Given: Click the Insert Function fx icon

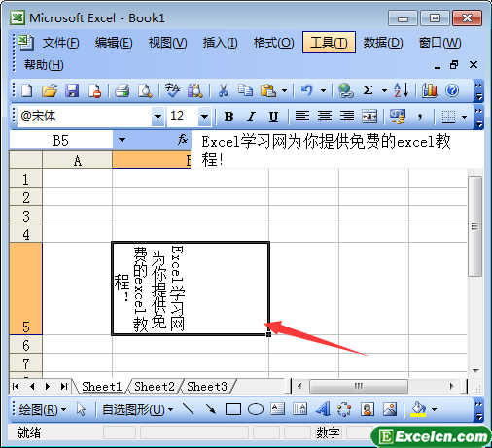Looking at the screenshot, I should click(183, 140).
